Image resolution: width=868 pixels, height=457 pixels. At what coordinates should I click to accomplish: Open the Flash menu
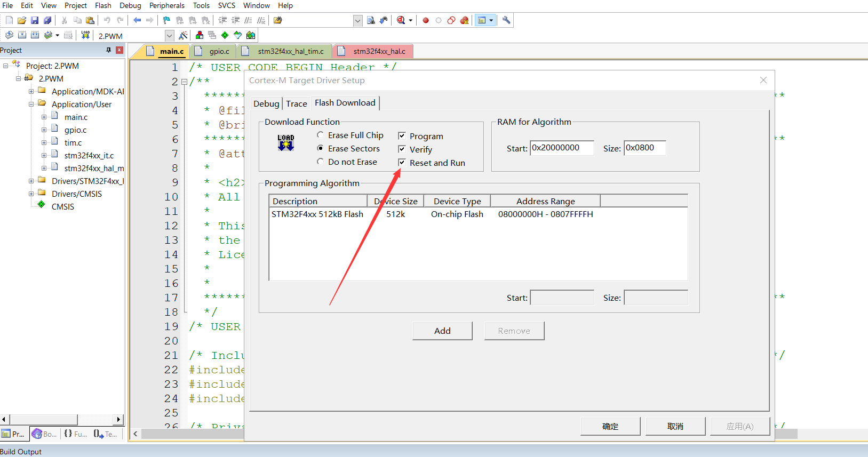point(103,5)
